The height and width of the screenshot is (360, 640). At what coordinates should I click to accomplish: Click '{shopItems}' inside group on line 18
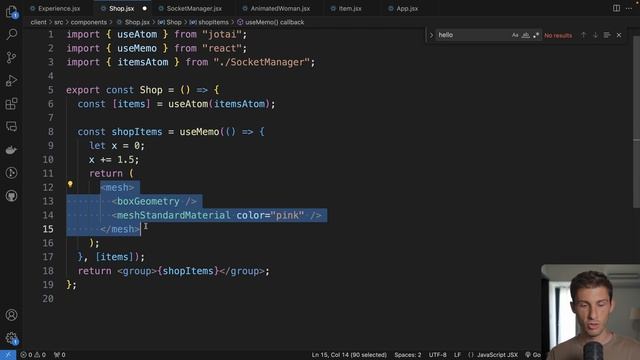tap(188, 271)
